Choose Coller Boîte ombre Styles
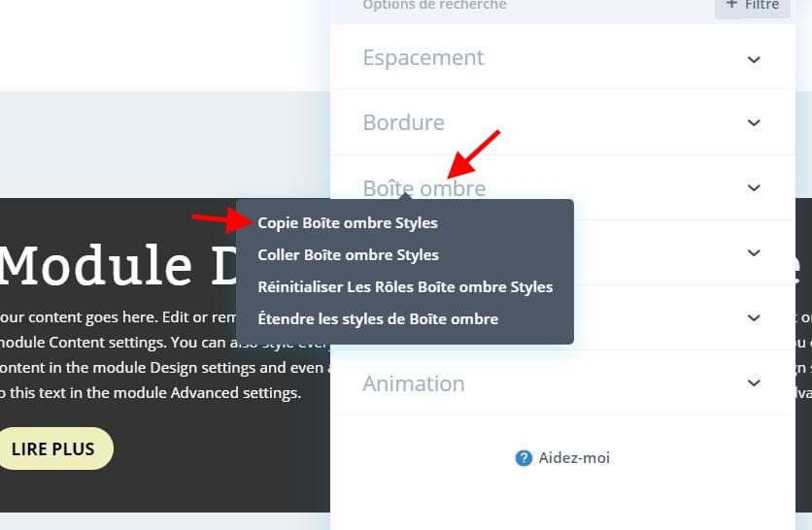 [348, 255]
